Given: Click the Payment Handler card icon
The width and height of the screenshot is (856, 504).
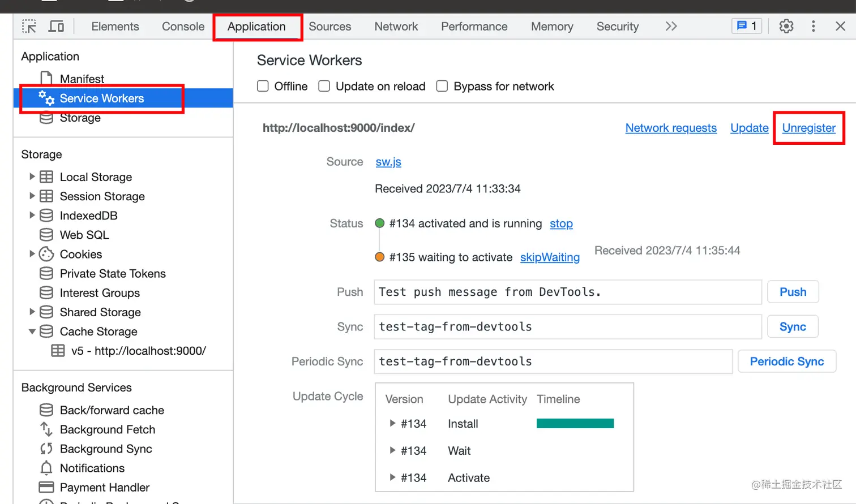Looking at the screenshot, I should click(x=46, y=487).
